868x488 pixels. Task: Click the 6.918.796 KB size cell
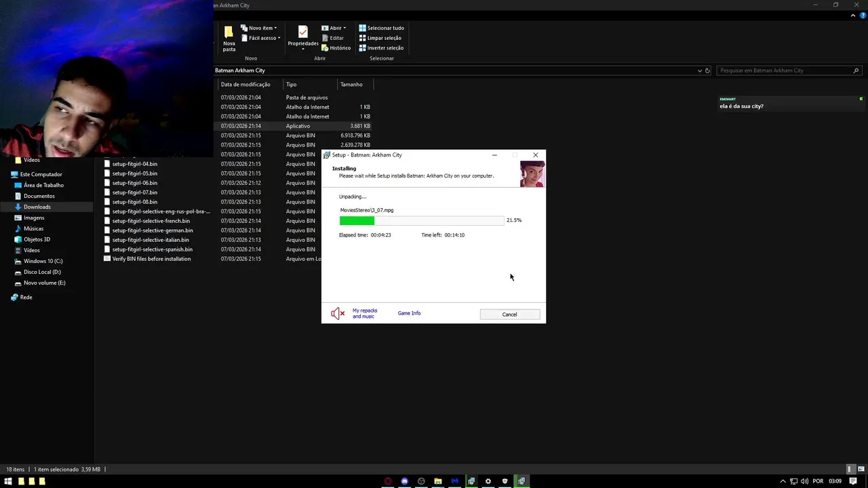point(355,136)
